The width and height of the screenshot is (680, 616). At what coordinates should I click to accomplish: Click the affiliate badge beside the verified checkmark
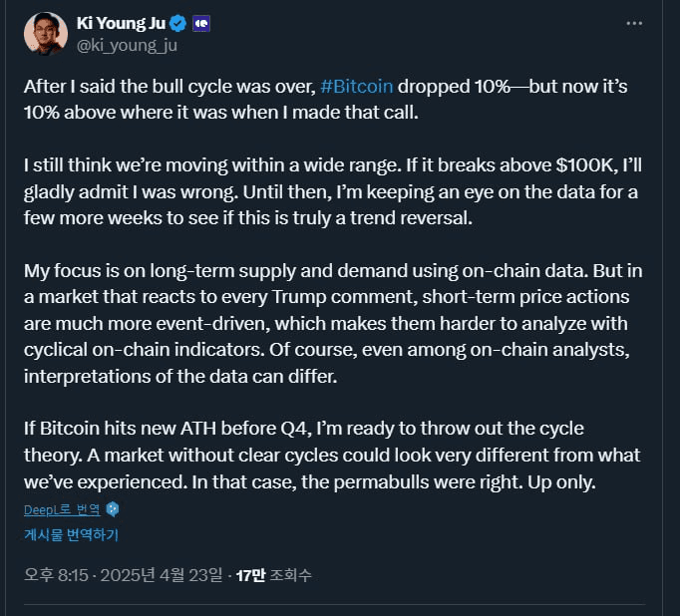coord(200,23)
